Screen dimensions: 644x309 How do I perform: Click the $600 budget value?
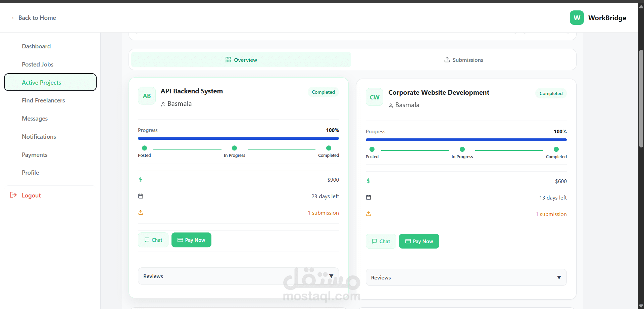pyautogui.click(x=561, y=181)
